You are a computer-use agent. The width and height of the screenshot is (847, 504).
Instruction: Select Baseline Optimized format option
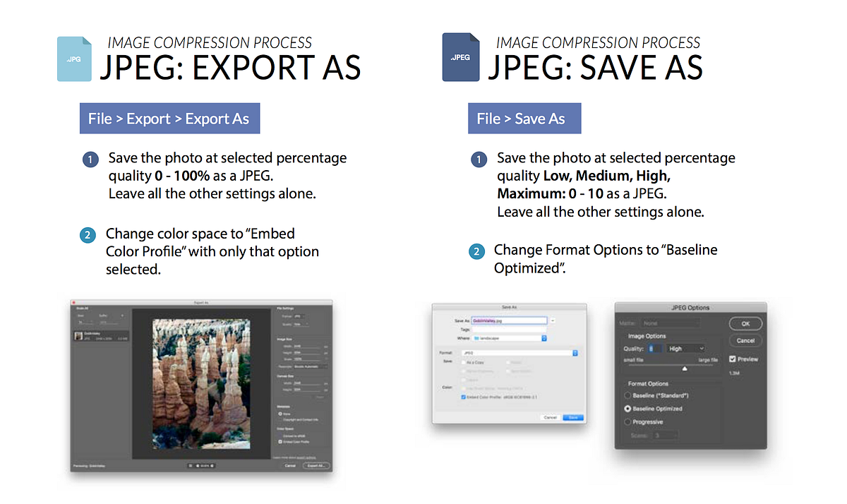[x=627, y=409]
